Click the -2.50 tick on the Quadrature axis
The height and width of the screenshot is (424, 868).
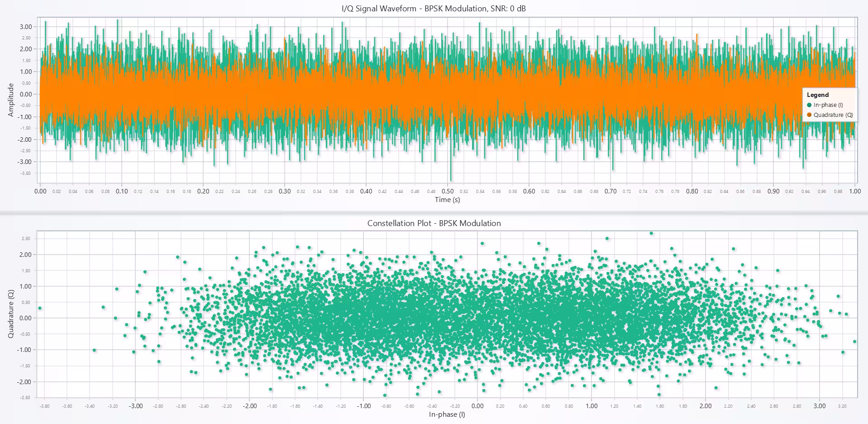(x=25, y=398)
